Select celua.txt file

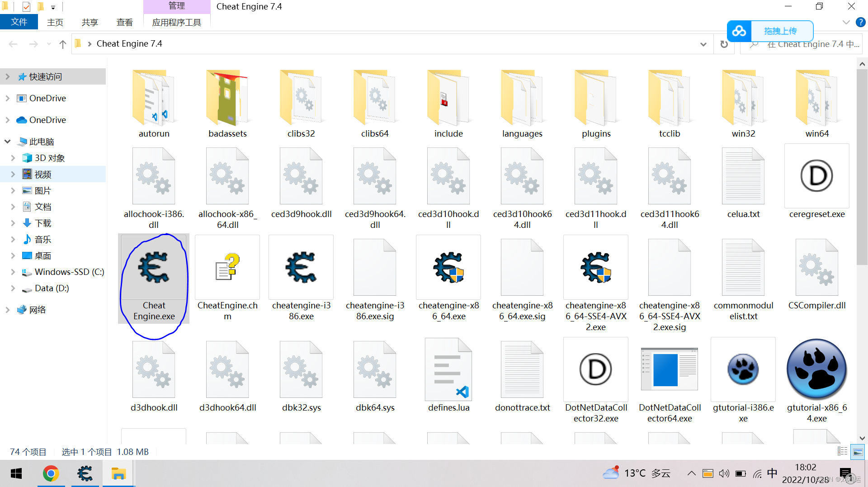(x=743, y=182)
